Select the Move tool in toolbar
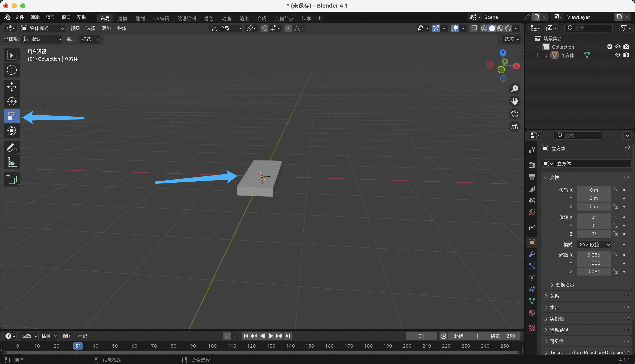The image size is (635, 364). click(12, 87)
